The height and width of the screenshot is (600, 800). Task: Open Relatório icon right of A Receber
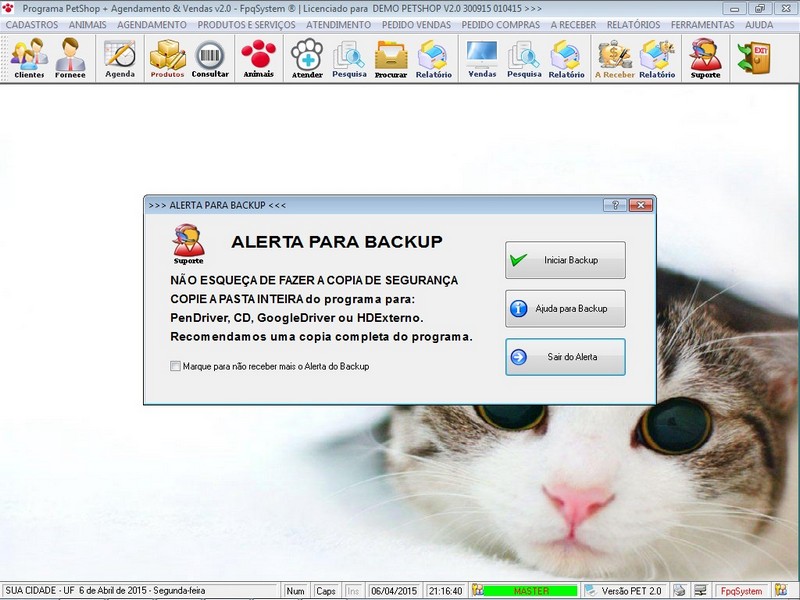click(657, 58)
